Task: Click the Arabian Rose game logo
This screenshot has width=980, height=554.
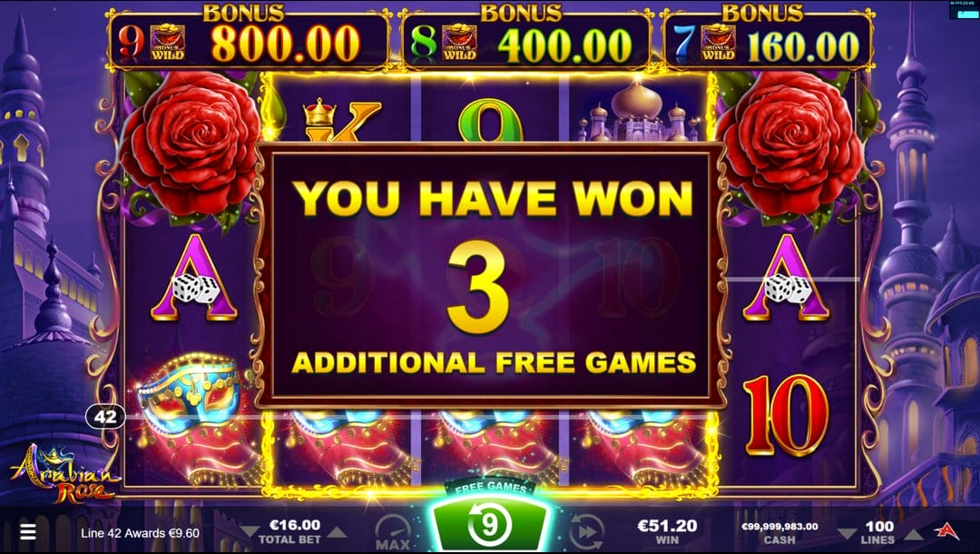Action: 63,474
